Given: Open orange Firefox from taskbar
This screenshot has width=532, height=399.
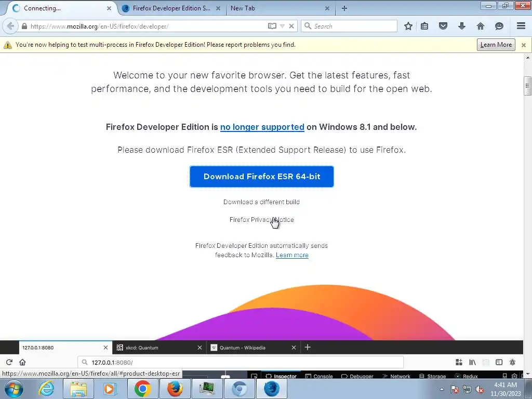Looking at the screenshot, I should tap(175, 389).
